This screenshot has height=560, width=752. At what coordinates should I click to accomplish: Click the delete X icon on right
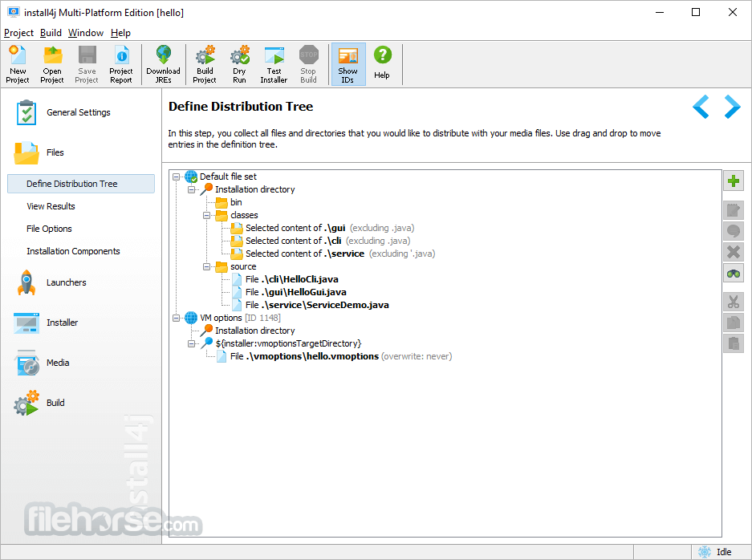pyautogui.click(x=734, y=252)
